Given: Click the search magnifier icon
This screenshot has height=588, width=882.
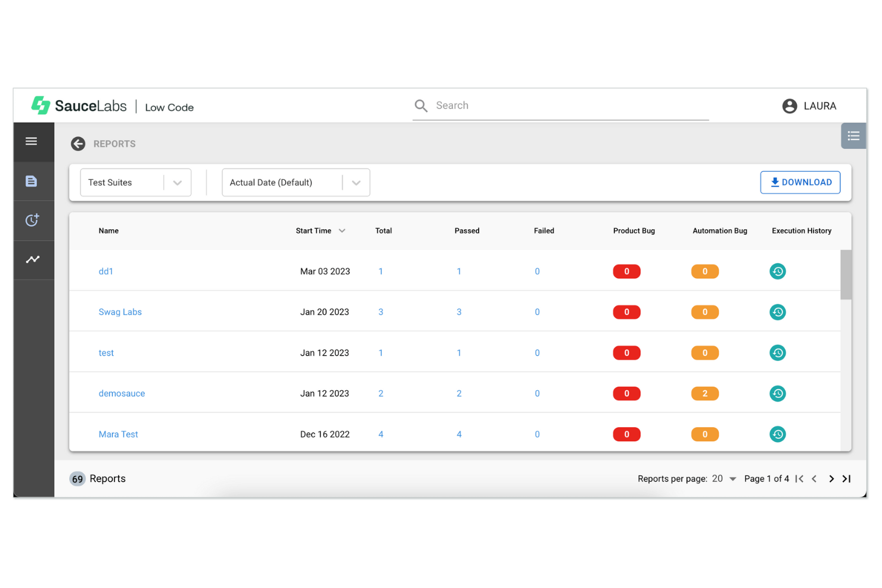Looking at the screenshot, I should [x=421, y=105].
